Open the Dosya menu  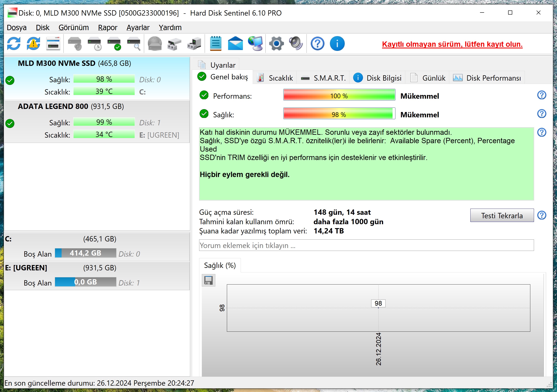click(16, 28)
